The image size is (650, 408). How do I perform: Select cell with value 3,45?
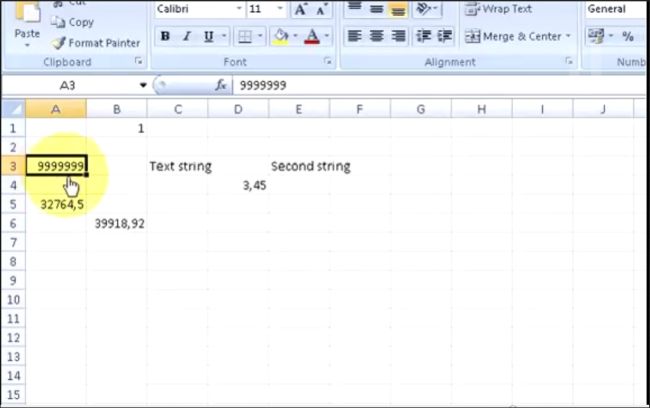[238, 185]
